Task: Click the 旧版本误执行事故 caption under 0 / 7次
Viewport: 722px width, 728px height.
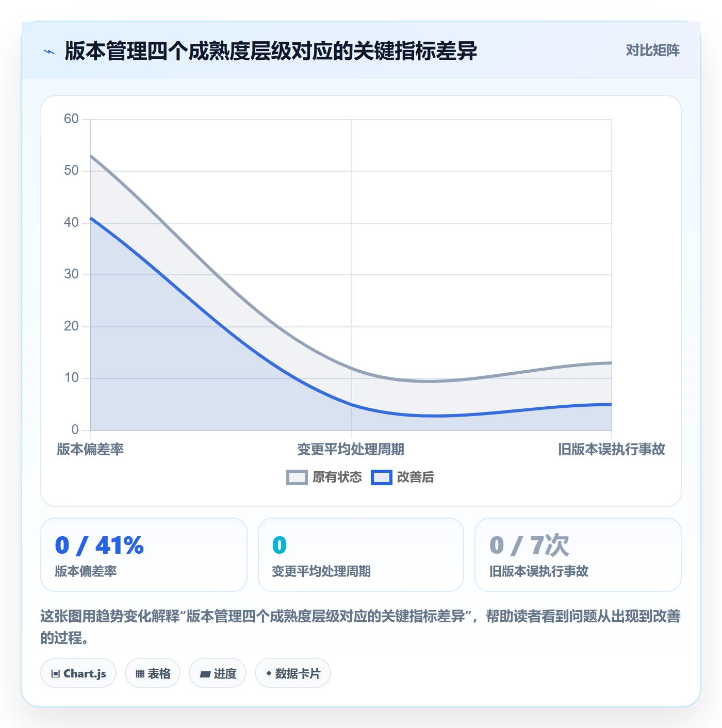Action: [539, 571]
